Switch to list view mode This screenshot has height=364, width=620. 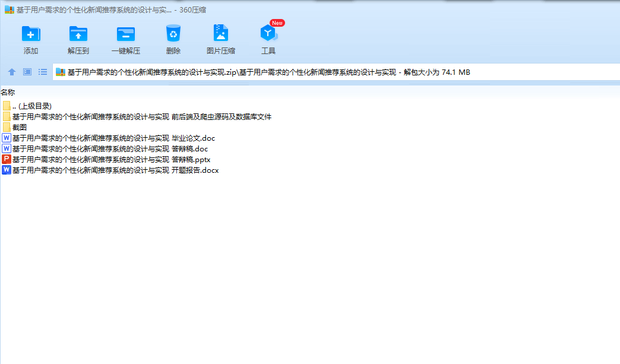(43, 72)
